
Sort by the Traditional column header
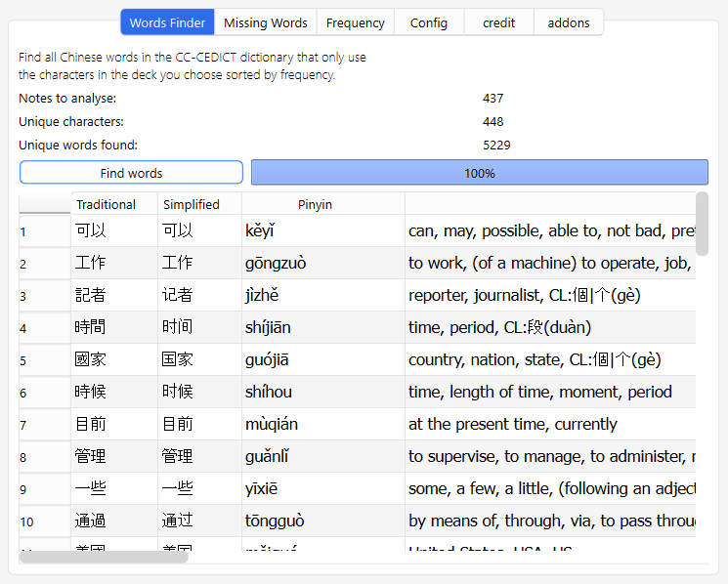coord(113,204)
